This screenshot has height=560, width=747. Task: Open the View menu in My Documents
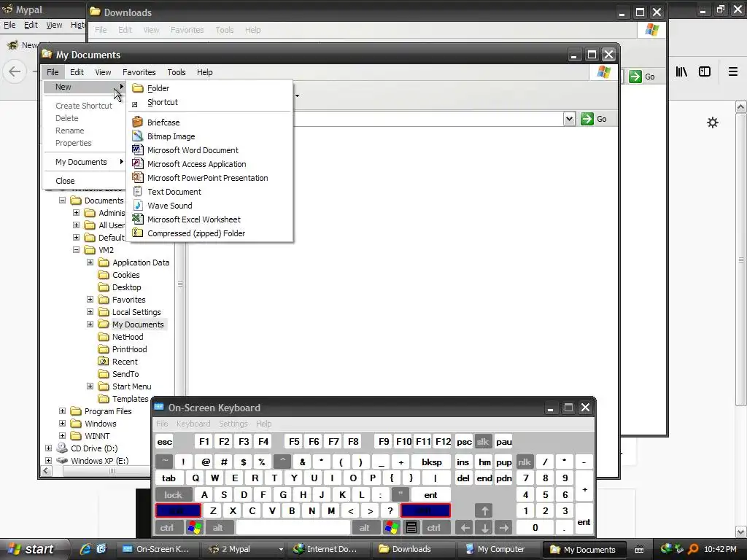(x=103, y=72)
